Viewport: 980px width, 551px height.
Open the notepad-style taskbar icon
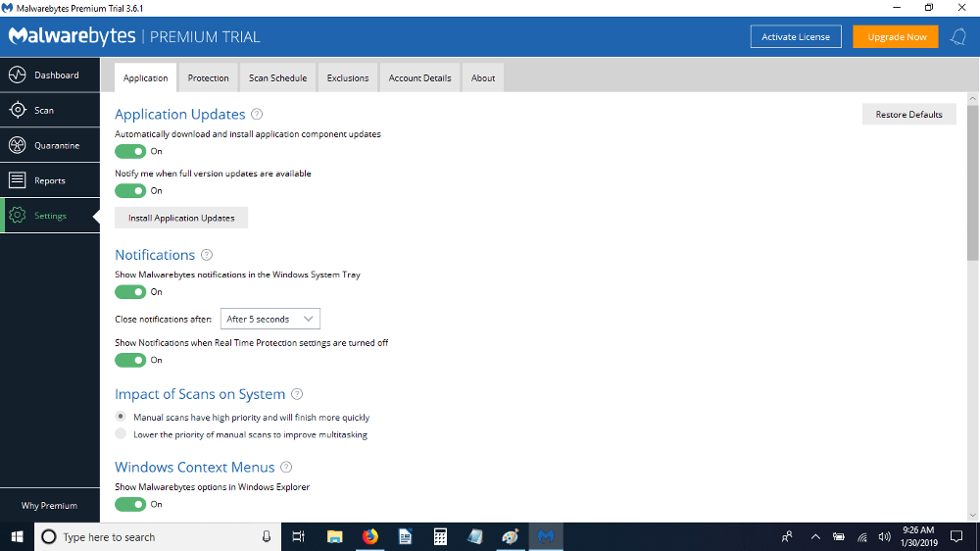click(x=475, y=536)
